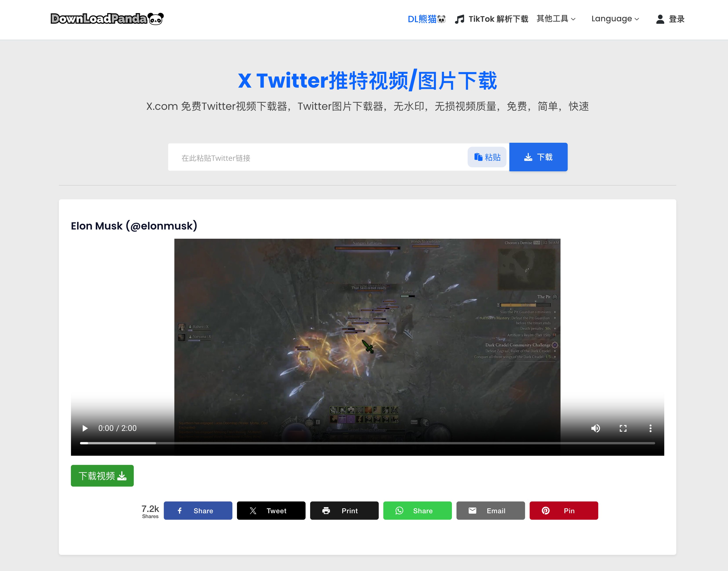Enter video fullscreen mode
Image resolution: width=728 pixels, height=571 pixels.
coord(623,428)
